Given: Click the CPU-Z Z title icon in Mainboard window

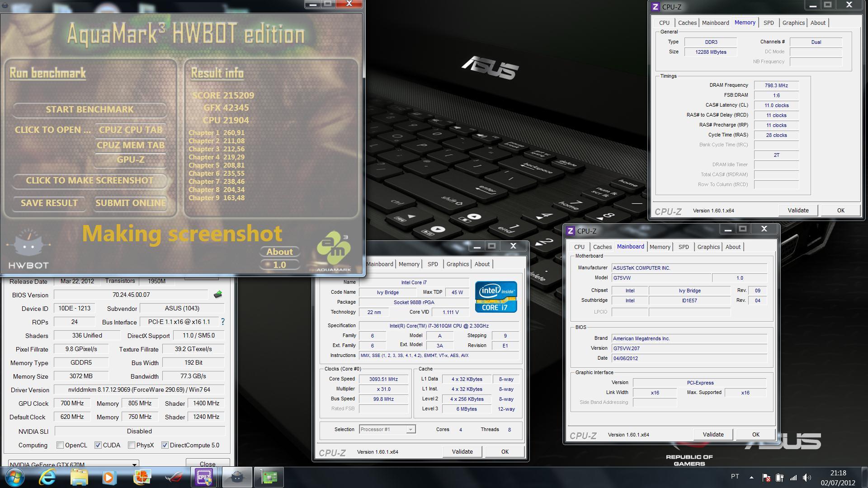Looking at the screenshot, I should pyautogui.click(x=571, y=231).
